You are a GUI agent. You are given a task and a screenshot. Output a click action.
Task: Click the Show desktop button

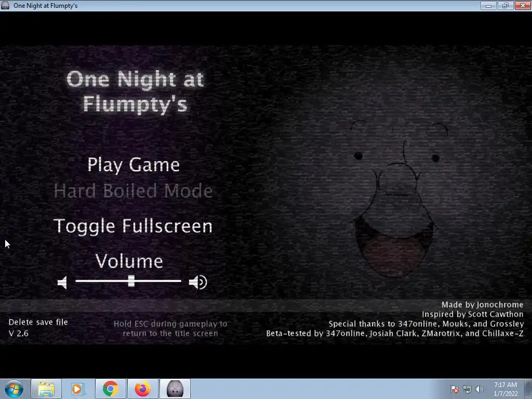528,389
